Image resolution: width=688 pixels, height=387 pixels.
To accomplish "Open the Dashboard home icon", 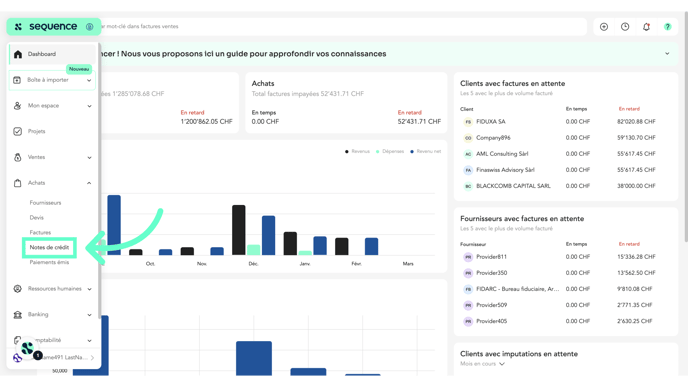I will [x=18, y=54].
